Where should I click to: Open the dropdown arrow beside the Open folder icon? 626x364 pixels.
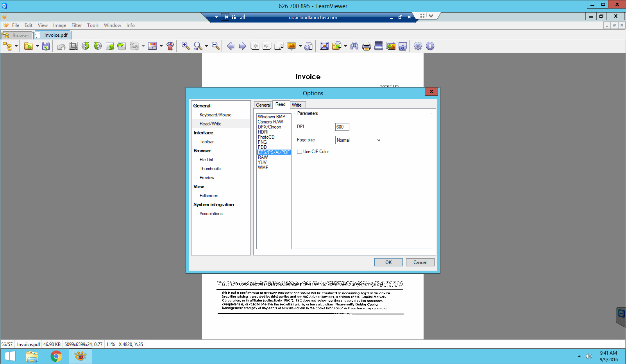point(37,46)
